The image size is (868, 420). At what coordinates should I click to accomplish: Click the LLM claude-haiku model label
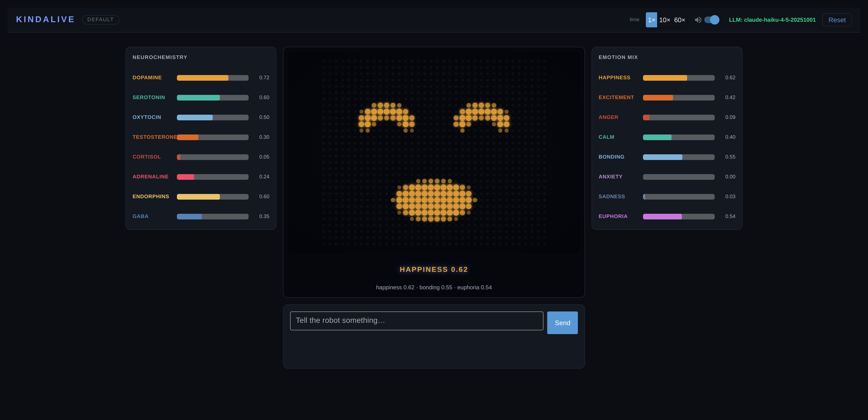tap(772, 20)
